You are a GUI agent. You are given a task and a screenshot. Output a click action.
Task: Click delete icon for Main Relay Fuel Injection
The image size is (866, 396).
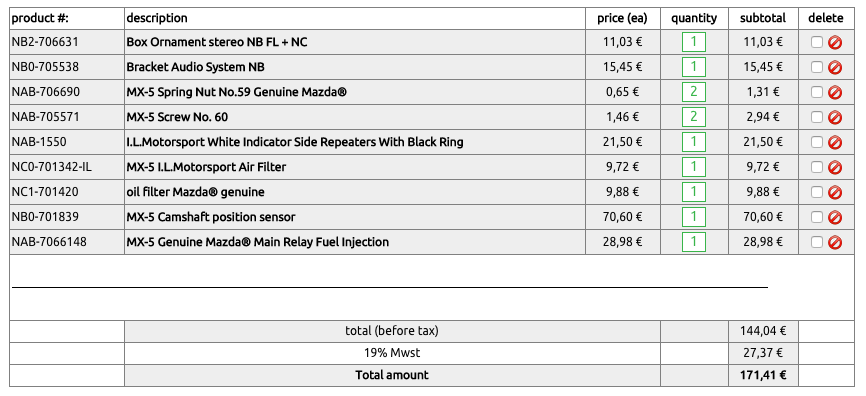click(x=835, y=242)
